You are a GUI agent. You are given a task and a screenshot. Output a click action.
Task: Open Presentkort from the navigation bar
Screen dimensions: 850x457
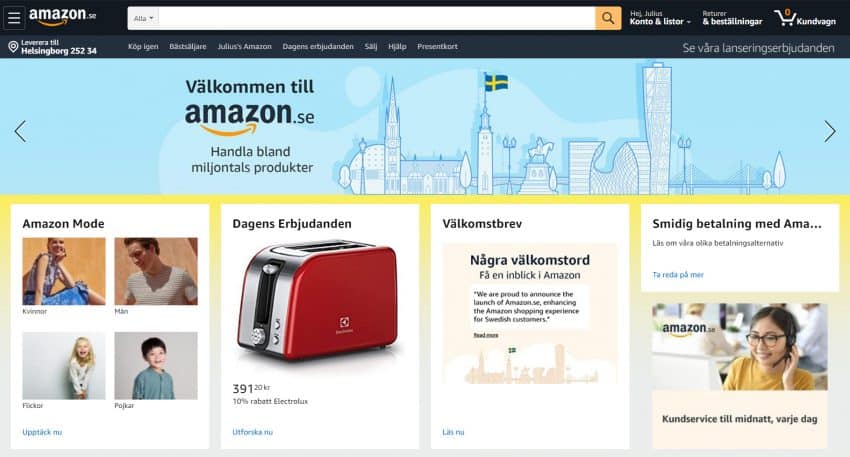coord(437,47)
